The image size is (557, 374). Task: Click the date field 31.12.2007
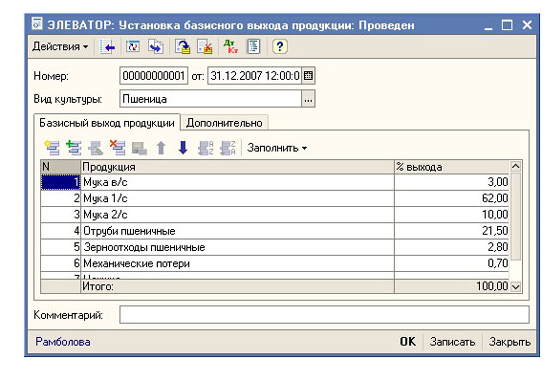click(254, 76)
